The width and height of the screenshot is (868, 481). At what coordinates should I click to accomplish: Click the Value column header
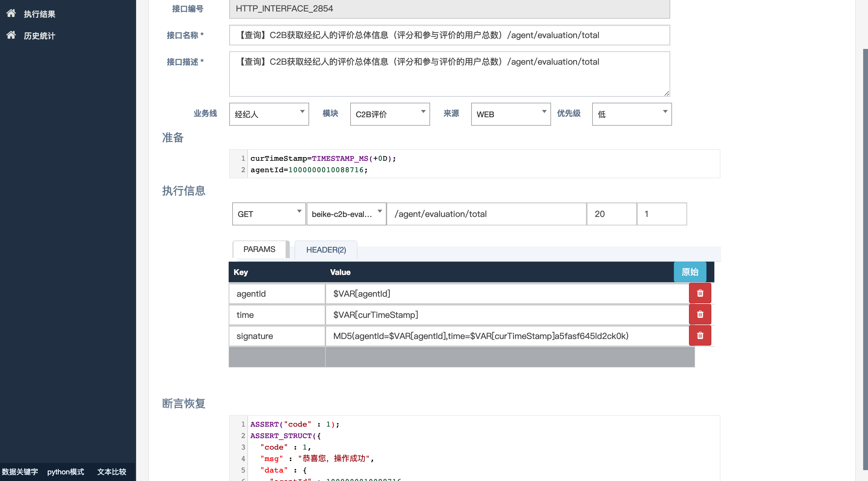pos(340,272)
